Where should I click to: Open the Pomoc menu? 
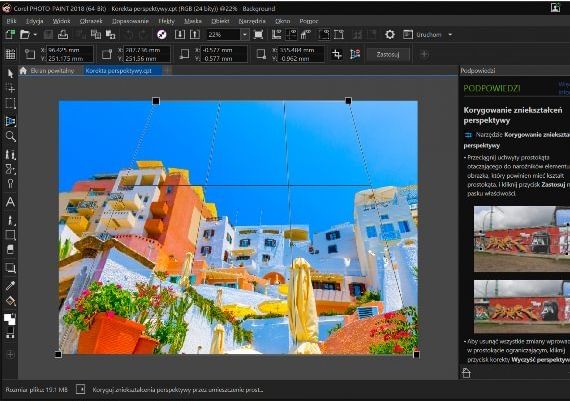[309, 21]
